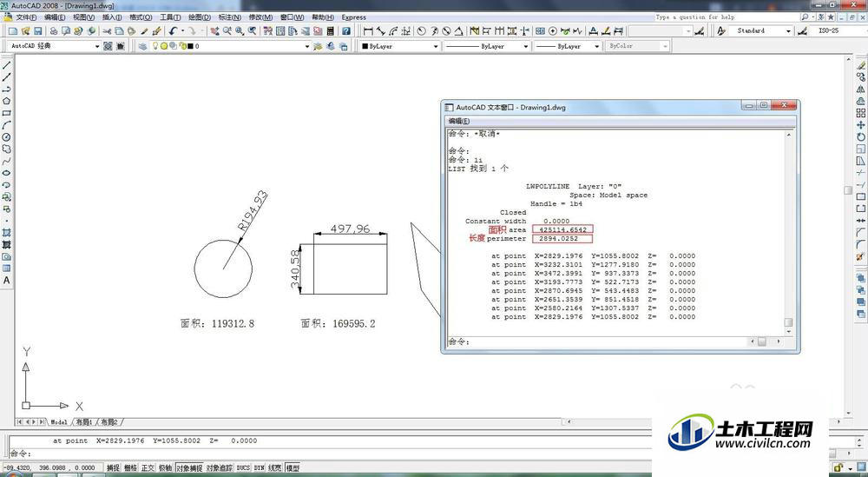The image size is (868, 477).
Task: Select the Rectangle draw tool
Action: (7, 113)
